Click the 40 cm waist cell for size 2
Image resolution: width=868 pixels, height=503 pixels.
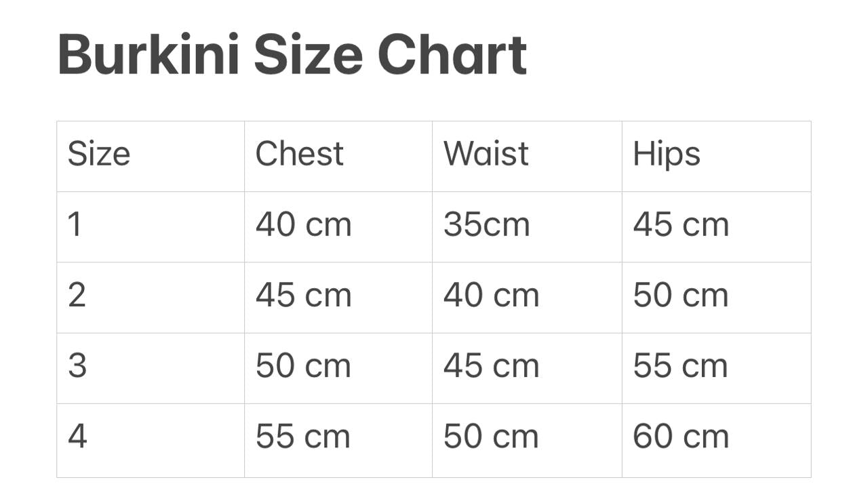pos(527,298)
